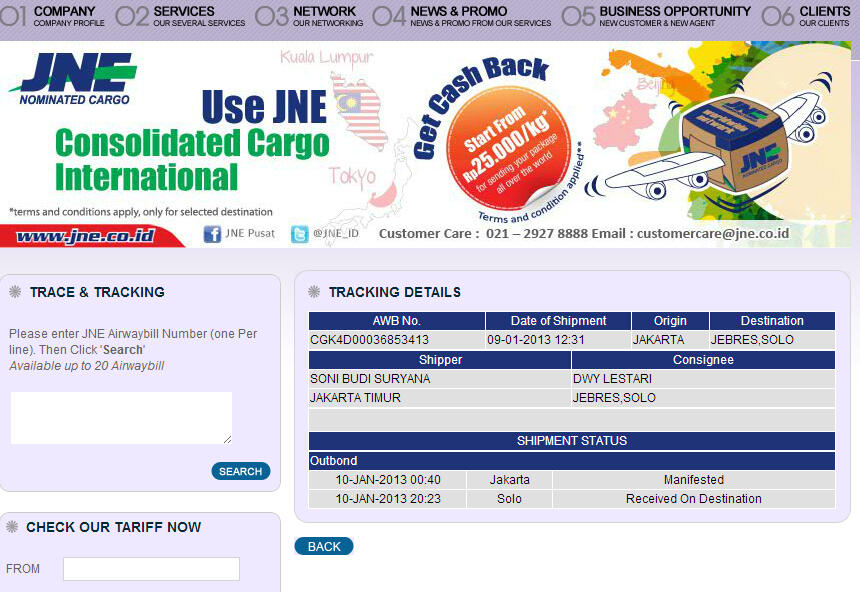The height and width of the screenshot is (592, 860).
Task: Open the Services menu item
Action: pos(181,16)
